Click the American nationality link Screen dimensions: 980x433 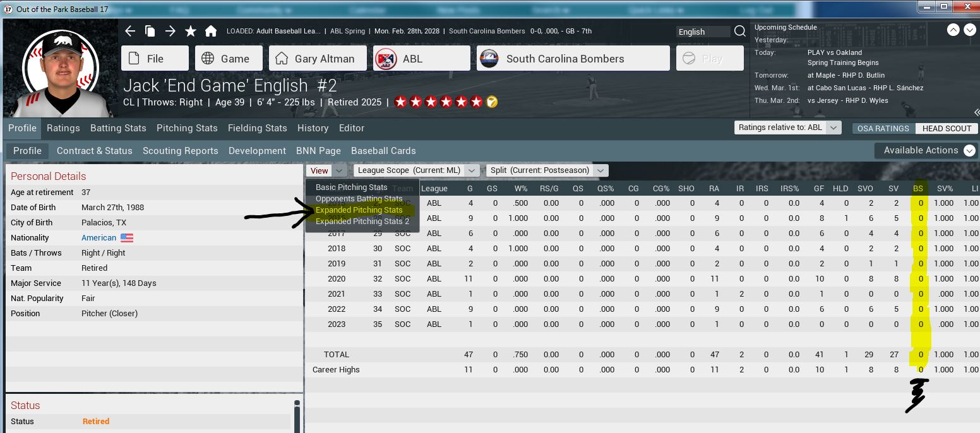(x=99, y=238)
